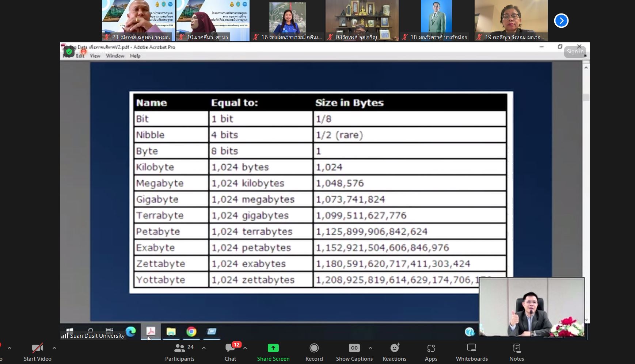Click the Microsoft Edge icon in shared taskbar
635x364 pixels.
tap(131, 331)
